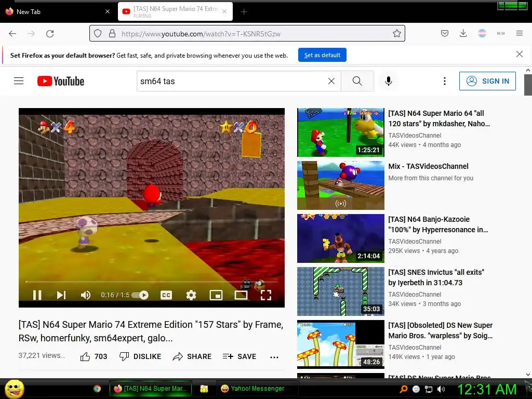This screenshot has height=399, width=532.
Task: Skip to the next video
Action: [x=61, y=295]
